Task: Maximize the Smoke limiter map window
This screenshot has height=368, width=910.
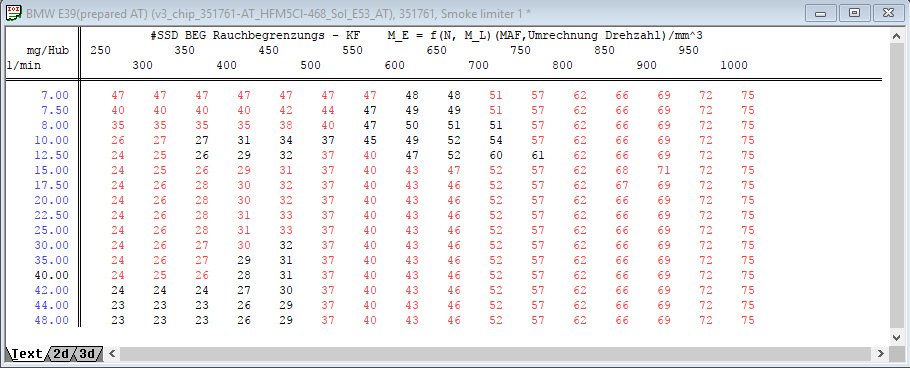Action: 855,13
